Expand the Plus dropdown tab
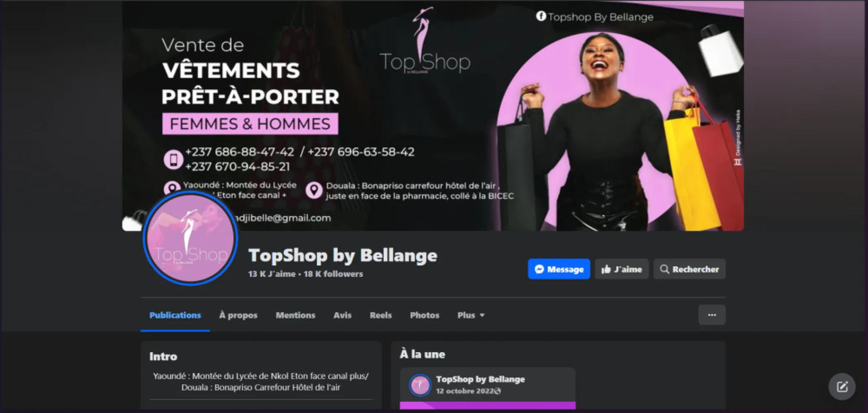Viewport: 868px width, 413px height. click(471, 315)
